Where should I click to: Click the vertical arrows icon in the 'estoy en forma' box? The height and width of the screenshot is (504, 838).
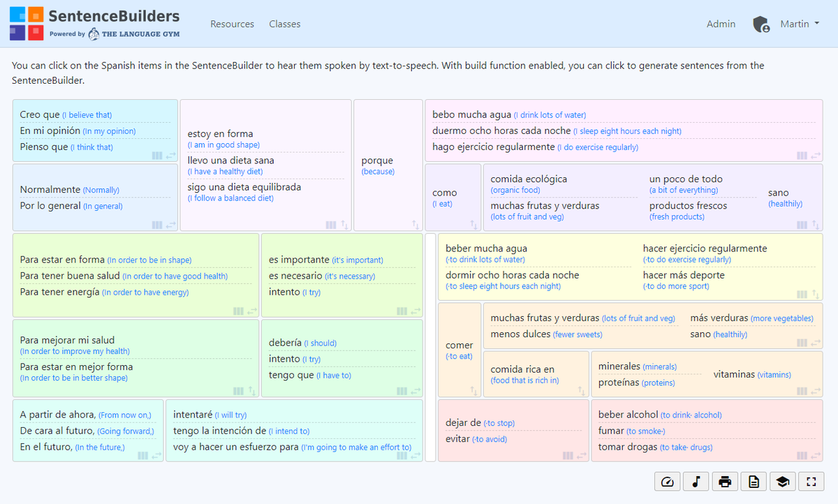pyautogui.click(x=344, y=225)
